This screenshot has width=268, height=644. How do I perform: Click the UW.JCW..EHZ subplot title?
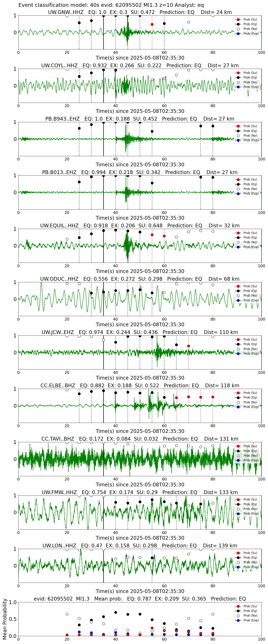pos(140,332)
